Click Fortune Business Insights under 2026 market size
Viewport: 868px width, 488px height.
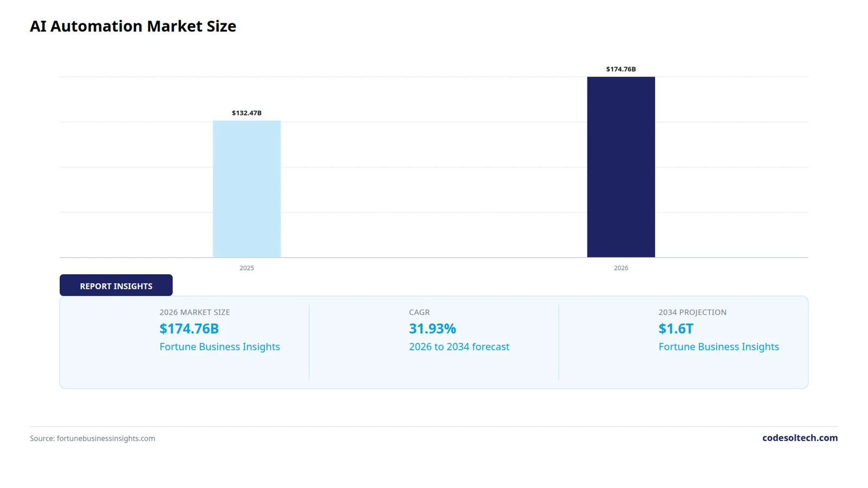pos(220,346)
